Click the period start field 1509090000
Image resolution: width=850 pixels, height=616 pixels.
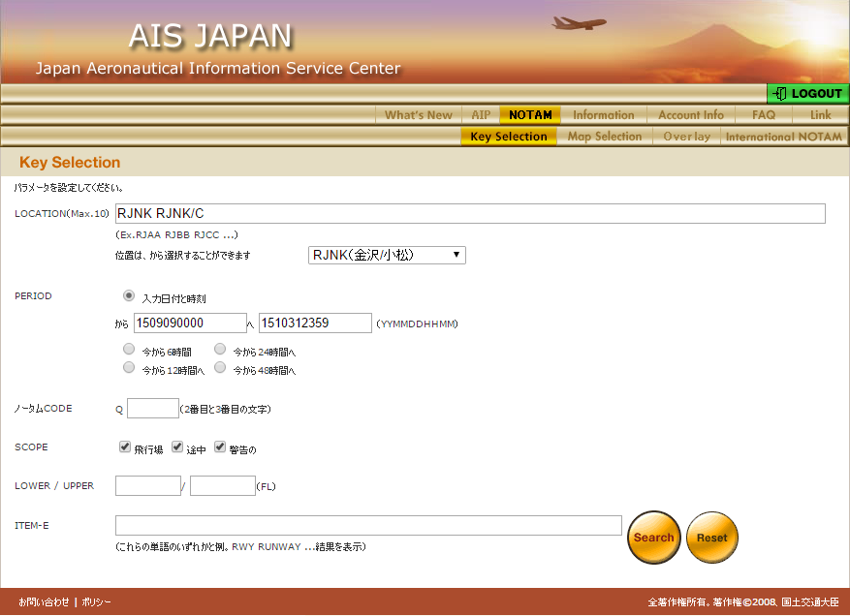tap(190, 323)
